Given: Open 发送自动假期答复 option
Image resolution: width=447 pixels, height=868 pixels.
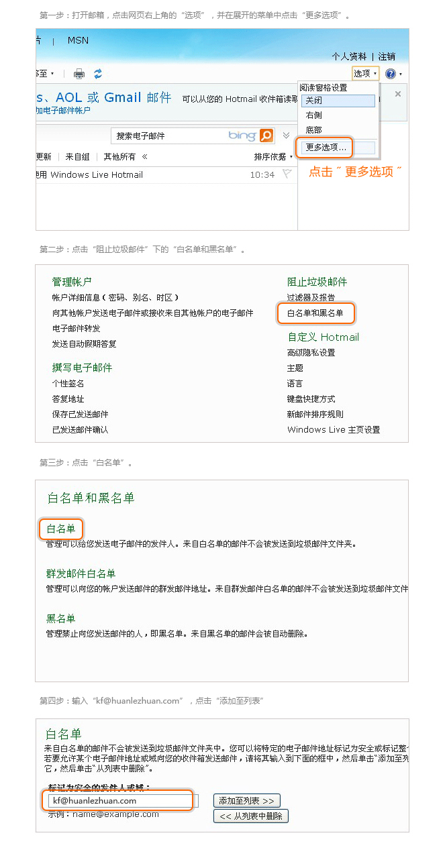Looking at the screenshot, I should (85, 343).
